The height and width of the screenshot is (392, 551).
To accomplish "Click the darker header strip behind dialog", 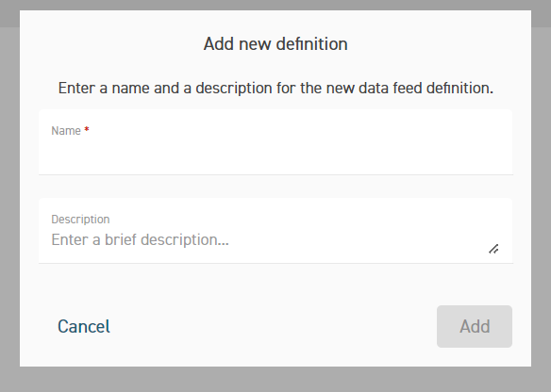I will [x=275, y=5].
